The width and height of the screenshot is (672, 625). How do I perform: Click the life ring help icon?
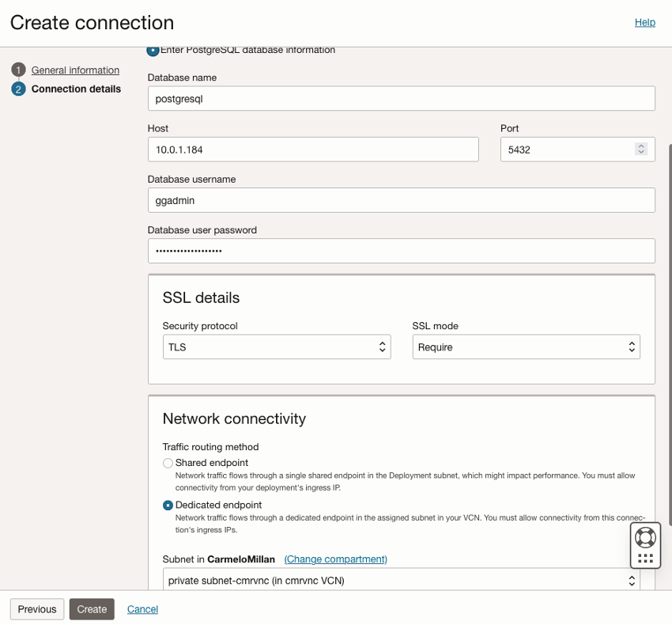click(645, 538)
